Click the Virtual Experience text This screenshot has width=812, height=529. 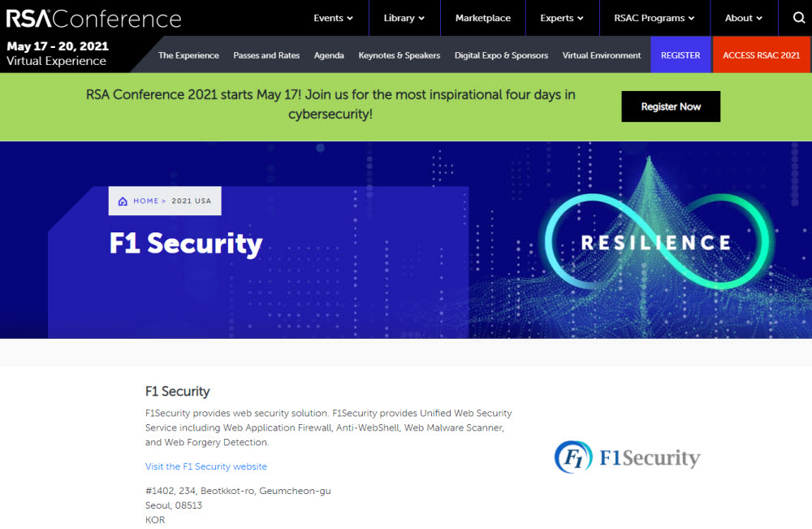[56, 61]
